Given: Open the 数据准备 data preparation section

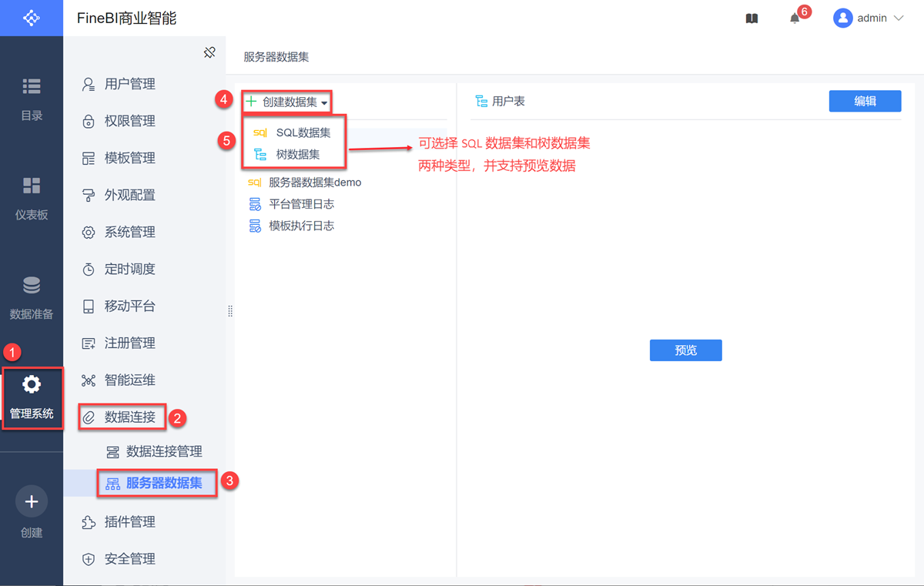Looking at the screenshot, I should (32, 298).
